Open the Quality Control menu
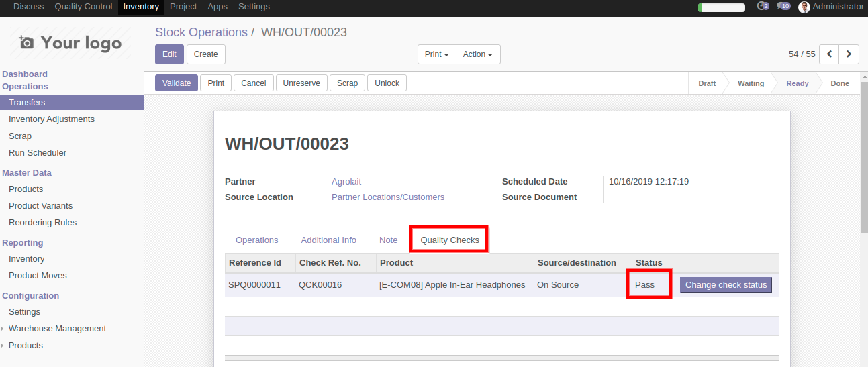Screen dimensions: 868x367 pyautogui.click(x=83, y=7)
